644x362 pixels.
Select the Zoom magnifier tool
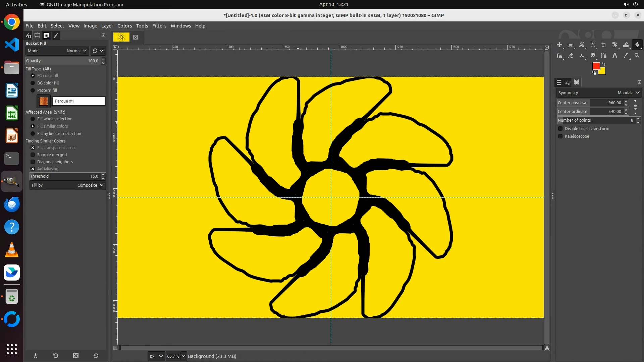pos(637,56)
